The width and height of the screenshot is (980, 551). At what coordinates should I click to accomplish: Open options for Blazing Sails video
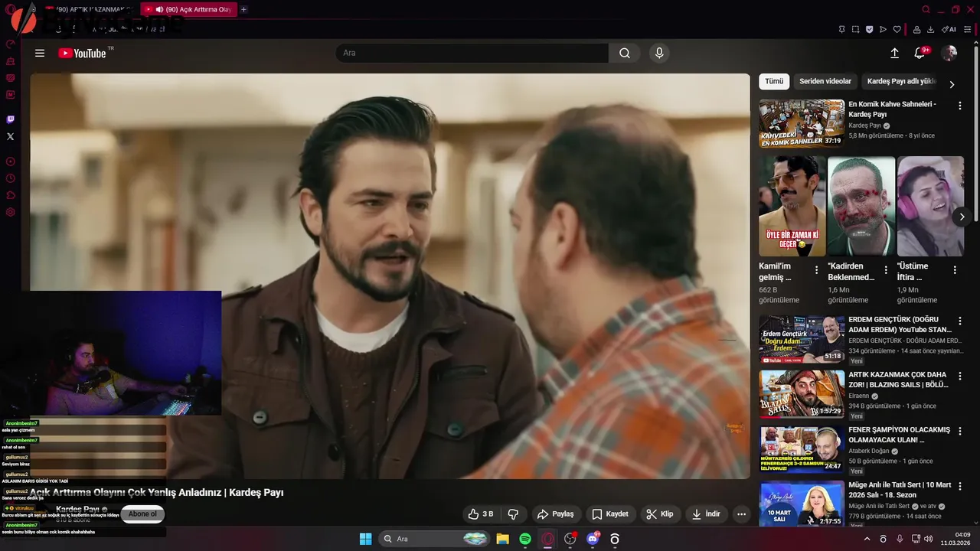[x=960, y=377]
